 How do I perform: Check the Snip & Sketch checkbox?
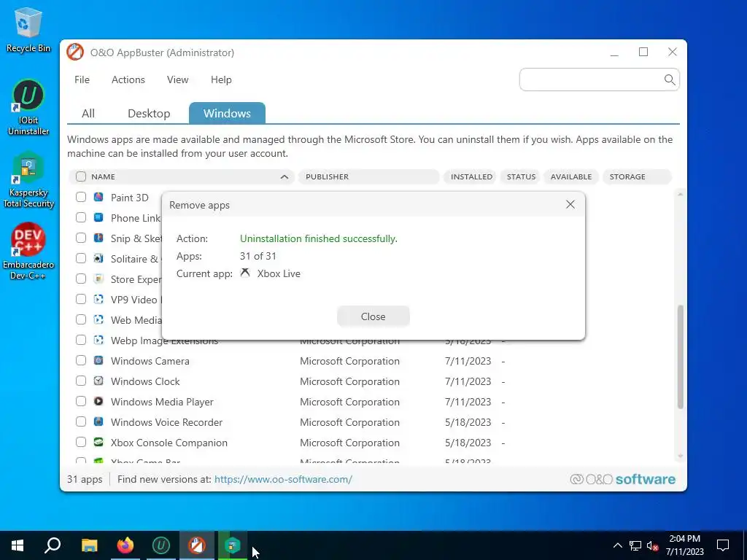point(81,238)
